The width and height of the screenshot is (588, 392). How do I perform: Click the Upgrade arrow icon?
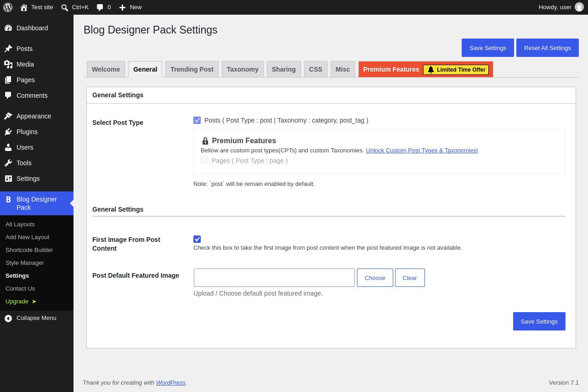click(x=34, y=302)
